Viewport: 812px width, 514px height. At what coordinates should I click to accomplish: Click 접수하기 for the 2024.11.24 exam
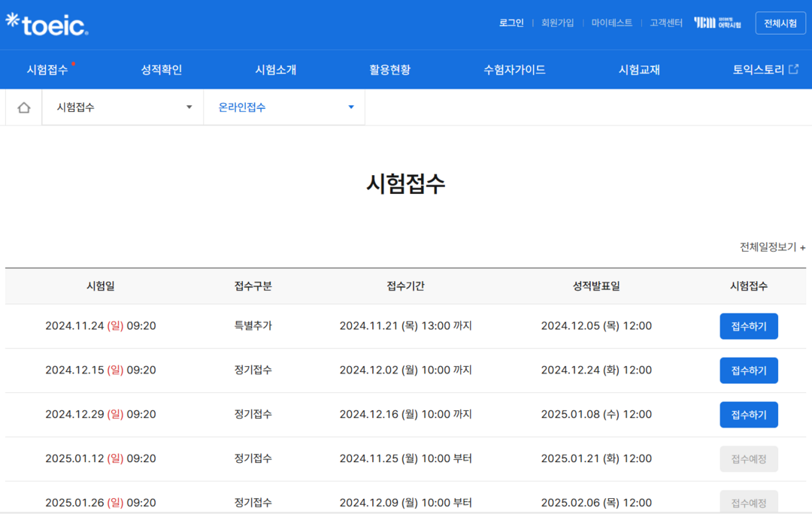[x=748, y=326]
